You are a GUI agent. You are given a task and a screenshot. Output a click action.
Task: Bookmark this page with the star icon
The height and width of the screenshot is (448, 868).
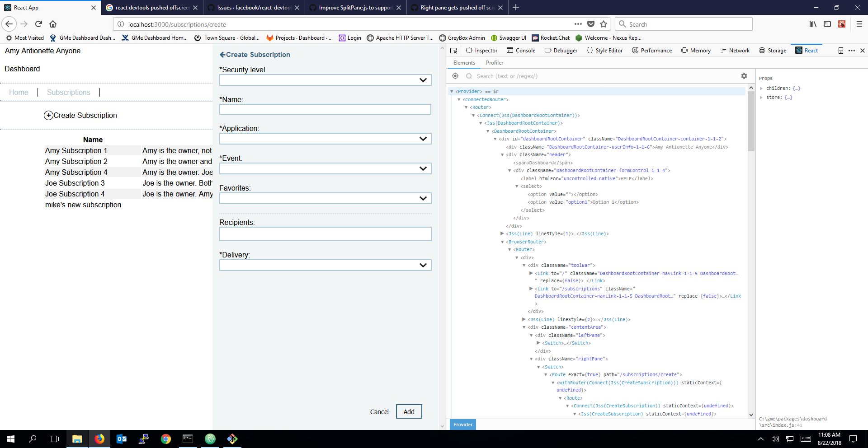point(604,24)
